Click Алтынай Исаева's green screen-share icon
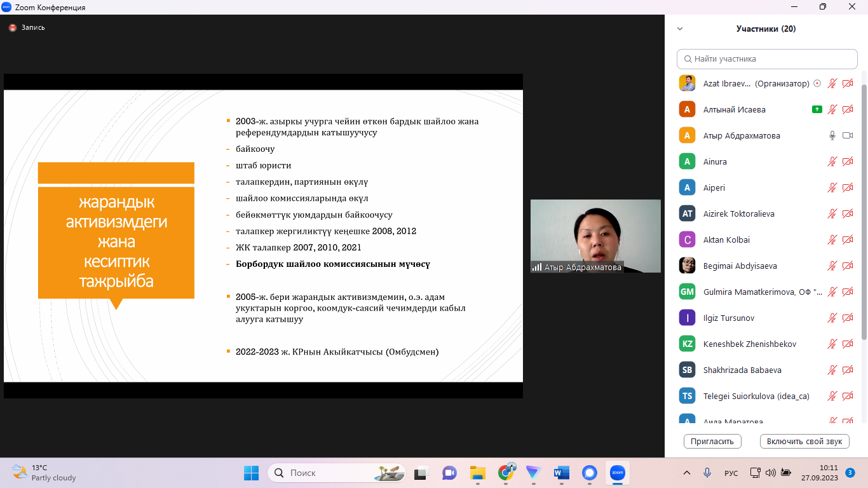Screen dimensions: 868x488 tap(817, 109)
